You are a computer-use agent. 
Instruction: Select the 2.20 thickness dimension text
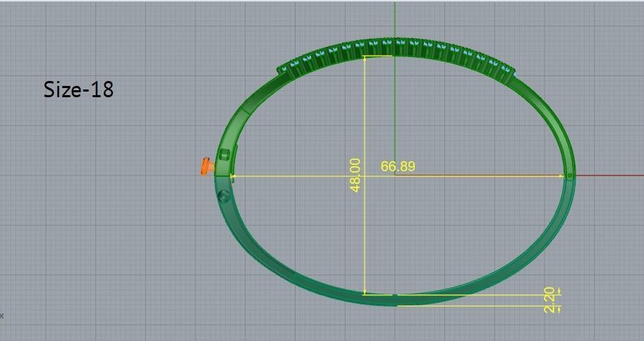click(x=549, y=300)
